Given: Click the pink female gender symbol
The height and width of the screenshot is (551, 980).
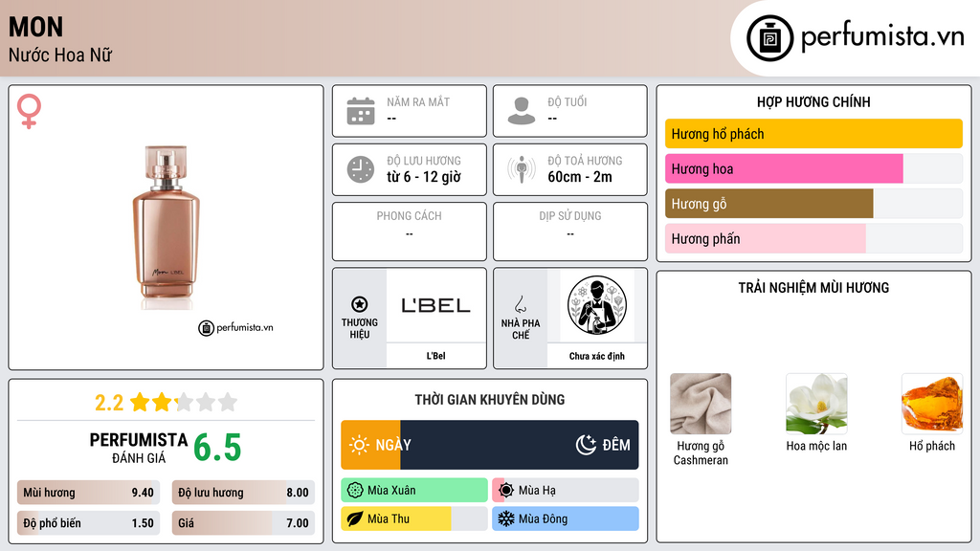Looking at the screenshot, I should coord(29,111).
